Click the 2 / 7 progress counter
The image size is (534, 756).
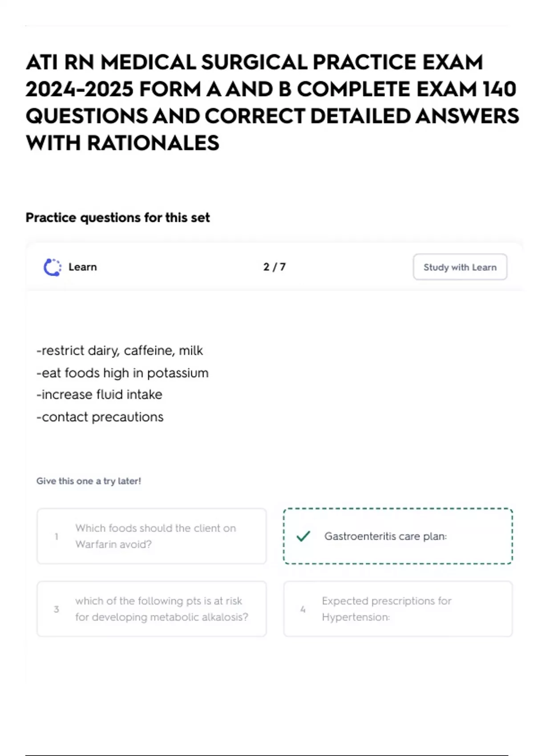point(274,267)
